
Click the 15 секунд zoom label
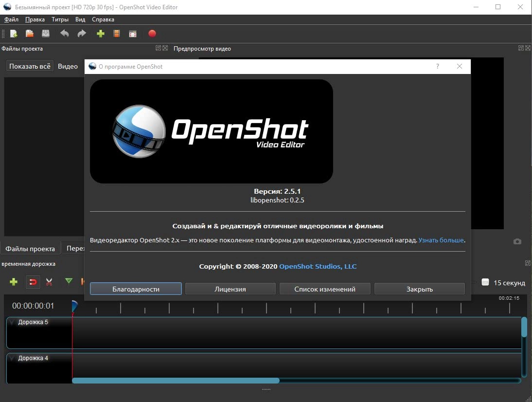click(x=509, y=282)
